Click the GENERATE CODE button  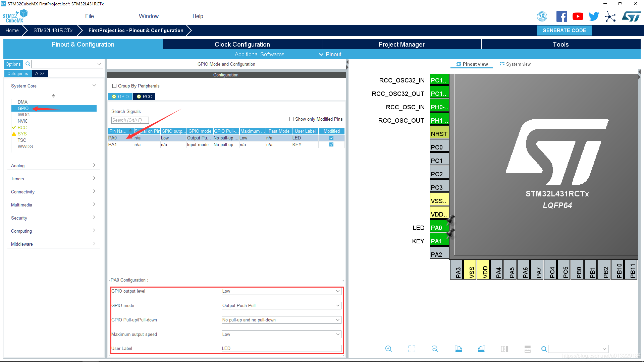(x=564, y=30)
